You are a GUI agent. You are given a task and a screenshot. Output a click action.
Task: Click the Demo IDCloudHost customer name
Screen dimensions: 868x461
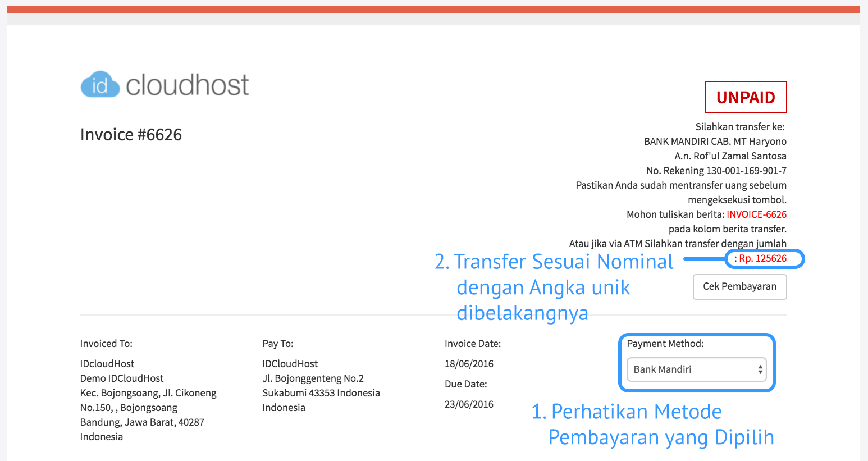[122, 378]
